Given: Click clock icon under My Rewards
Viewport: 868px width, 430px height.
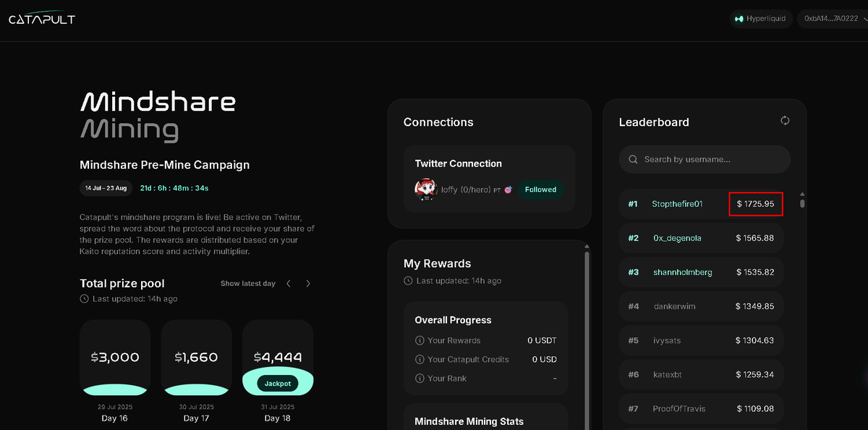Looking at the screenshot, I should [409, 281].
